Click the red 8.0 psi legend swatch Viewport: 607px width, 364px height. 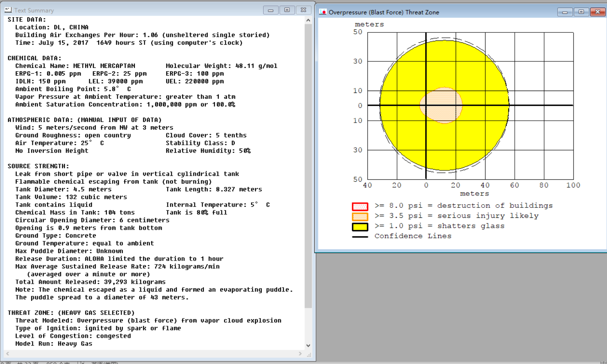pos(360,206)
